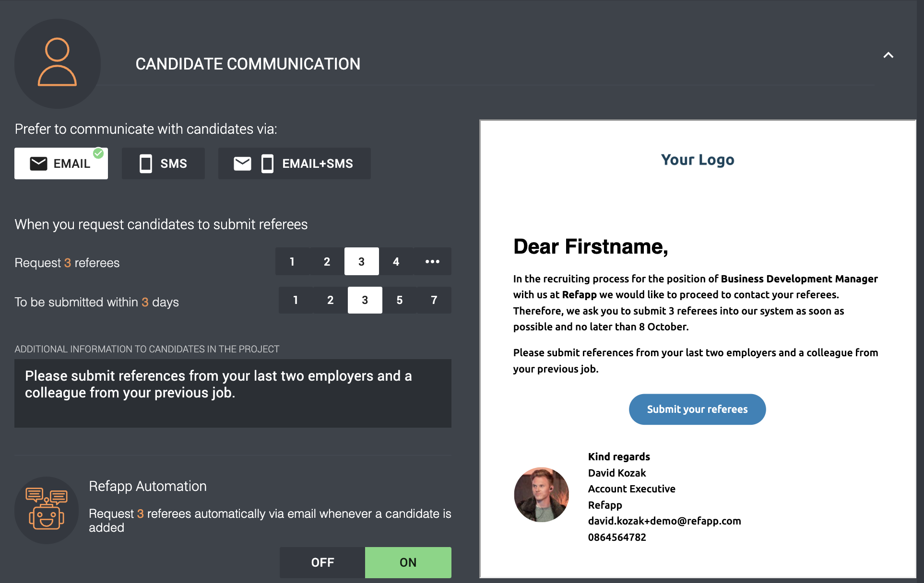Set submission deadline to 1 day
Screen dimensions: 924x583
pos(296,300)
